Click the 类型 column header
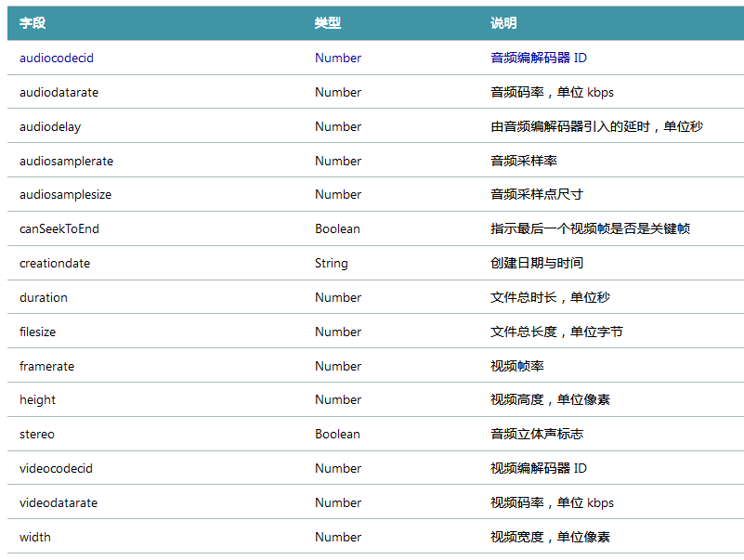 328,23
